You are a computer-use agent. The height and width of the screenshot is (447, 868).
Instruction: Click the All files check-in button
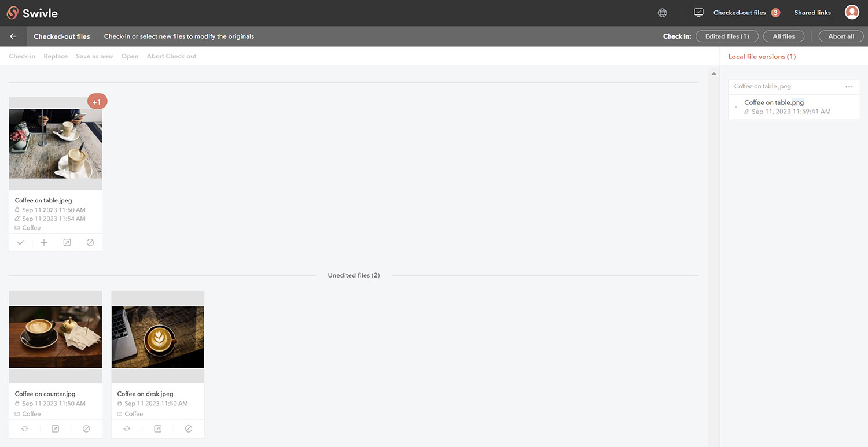[784, 36]
